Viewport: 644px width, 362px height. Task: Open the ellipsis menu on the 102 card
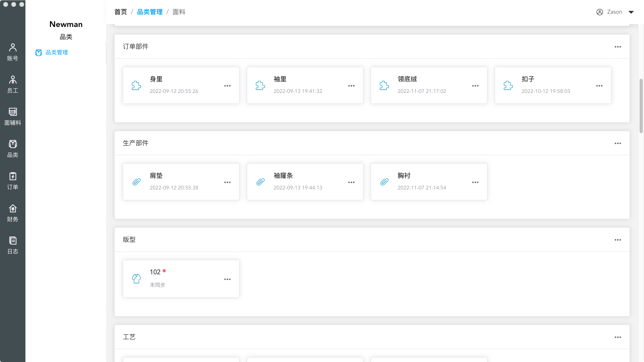click(x=227, y=279)
